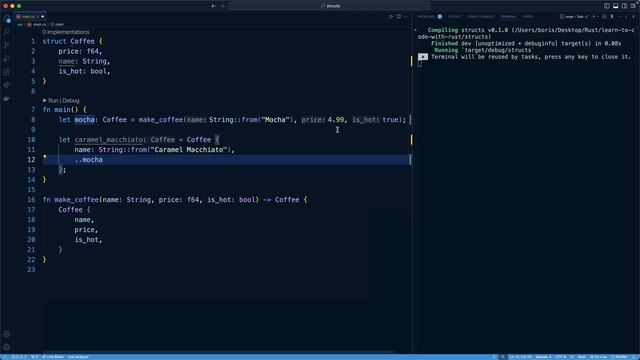Click the text 'struct Coffee {' on line 1
640x360 pixels.
tap(73, 41)
